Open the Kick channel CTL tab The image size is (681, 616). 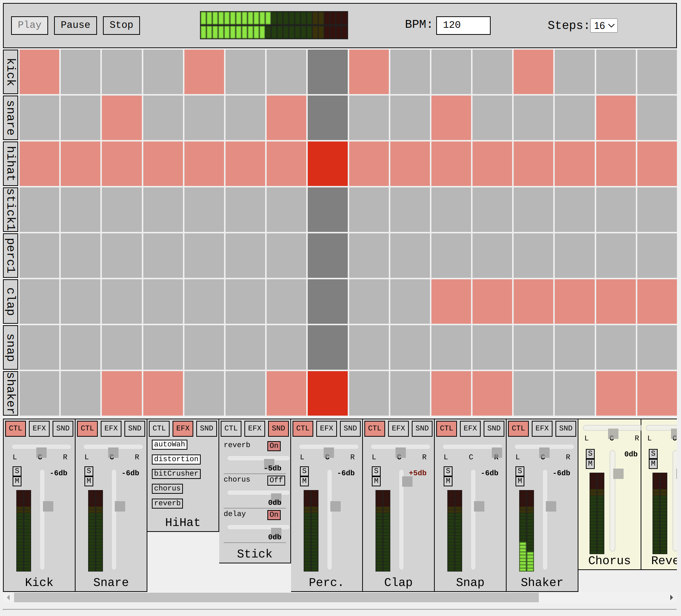[16, 429]
